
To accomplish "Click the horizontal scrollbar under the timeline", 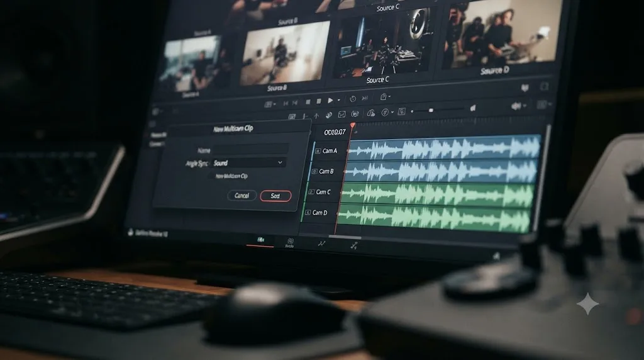I will tap(345, 237).
